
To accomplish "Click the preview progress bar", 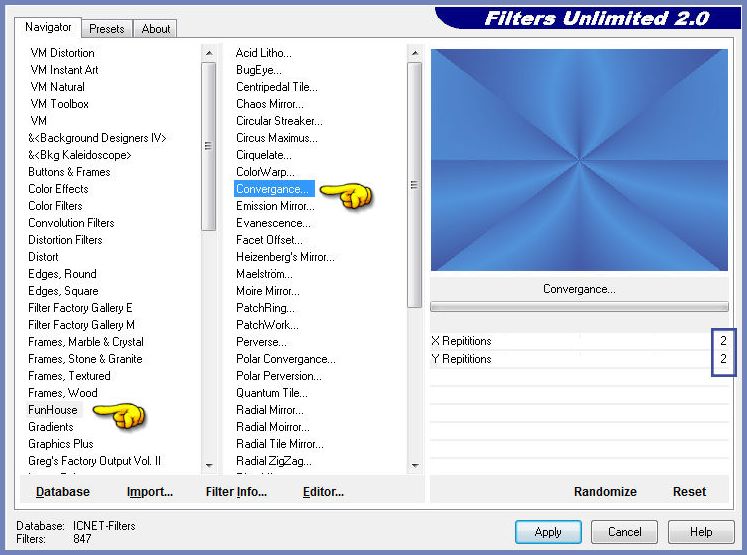I will point(579,306).
